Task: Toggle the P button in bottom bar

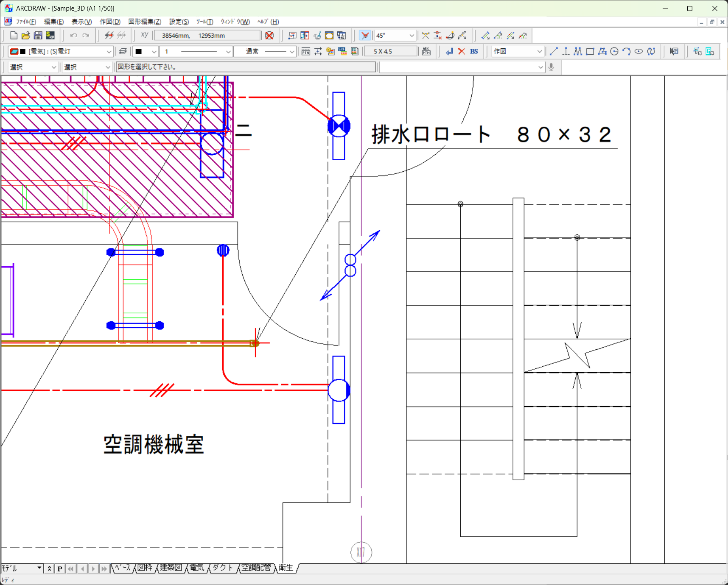Action: [x=60, y=569]
